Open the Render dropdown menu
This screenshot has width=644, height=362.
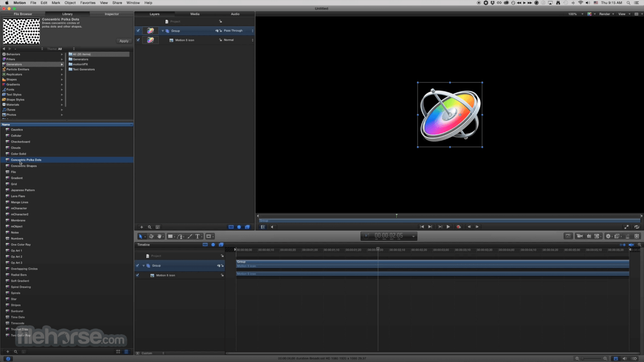click(x=606, y=14)
